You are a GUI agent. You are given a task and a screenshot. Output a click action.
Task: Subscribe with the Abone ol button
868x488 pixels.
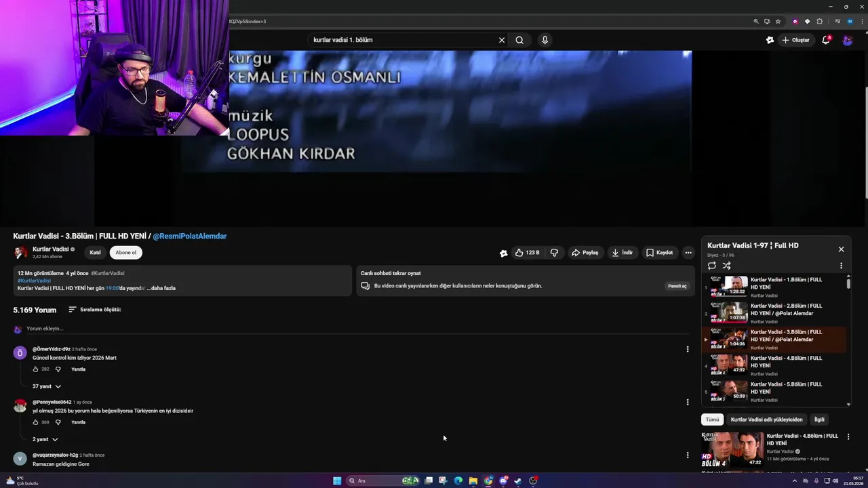[x=125, y=253]
